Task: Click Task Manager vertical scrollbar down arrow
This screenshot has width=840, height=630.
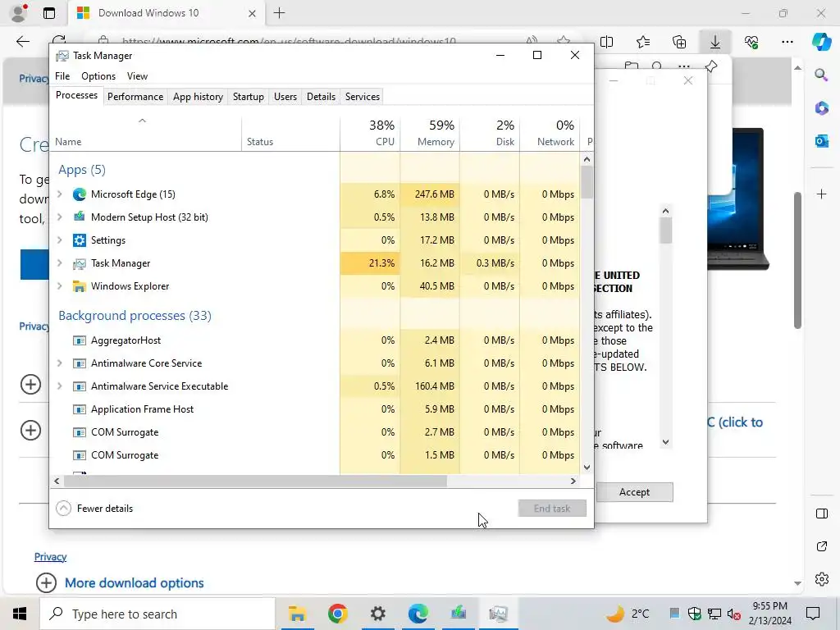Action: (x=587, y=467)
